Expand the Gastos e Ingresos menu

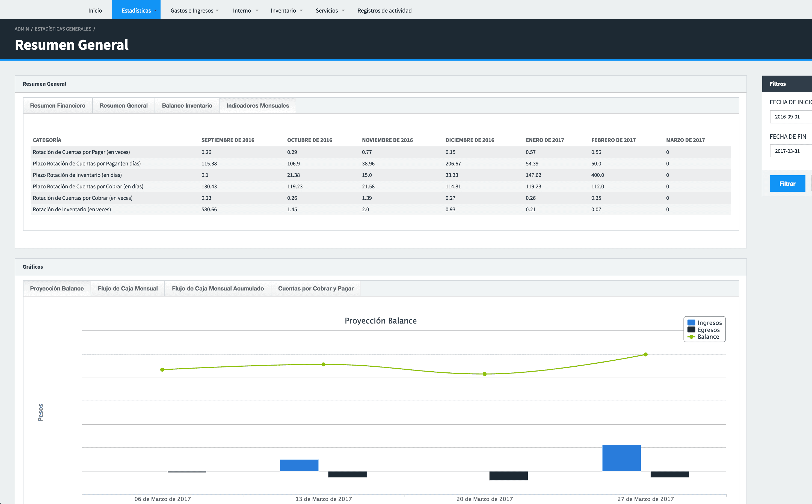coord(194,10)
